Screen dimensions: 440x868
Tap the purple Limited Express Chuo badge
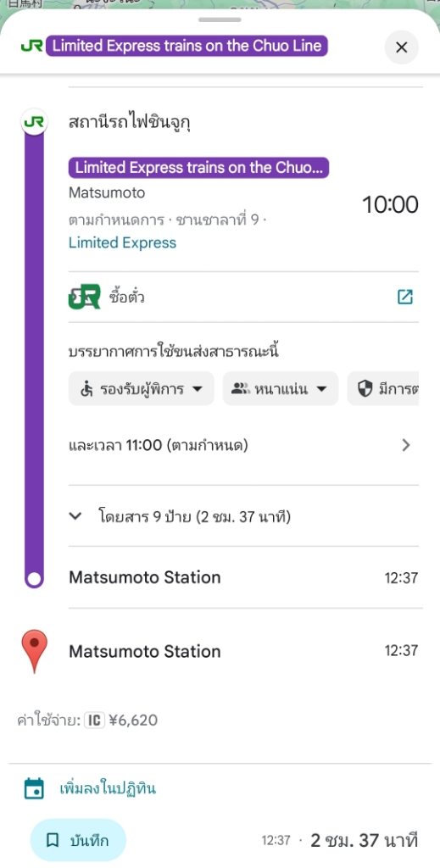click(x=198, y=168)
